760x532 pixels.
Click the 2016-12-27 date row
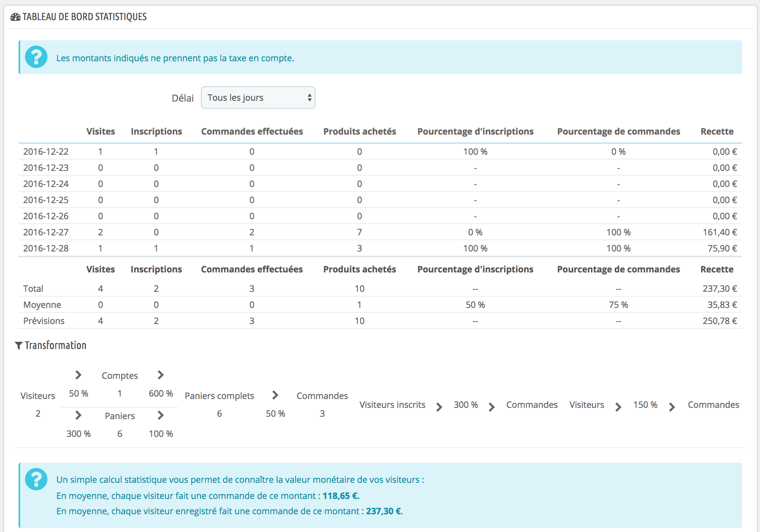tap(45, 232)
